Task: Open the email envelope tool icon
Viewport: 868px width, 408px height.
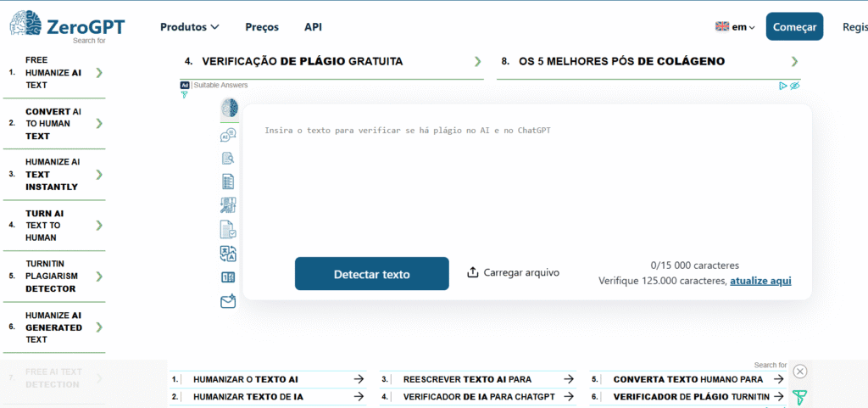Action: [x=228, y=301]
